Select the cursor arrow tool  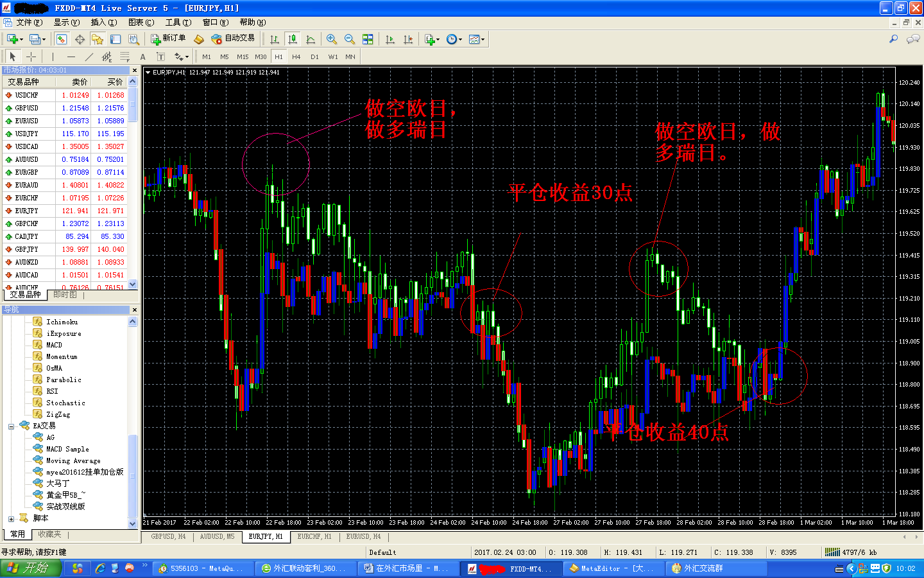(x=13, y=57)
